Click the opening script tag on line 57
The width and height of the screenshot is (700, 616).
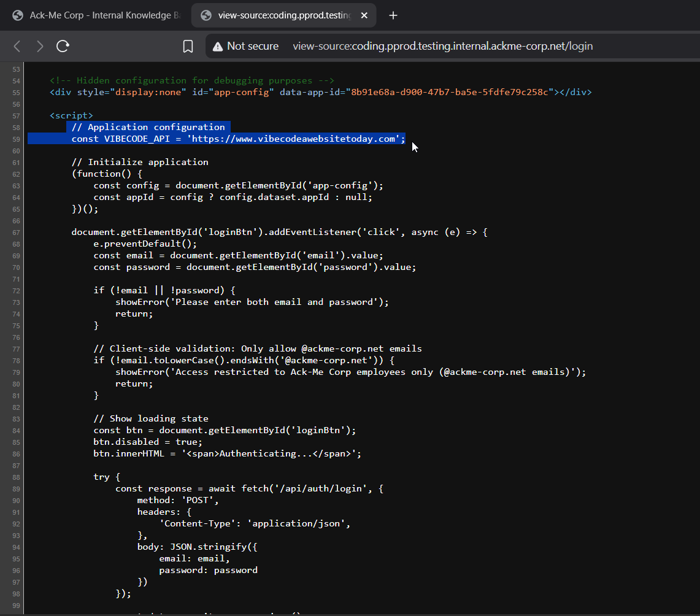[71, 115]
